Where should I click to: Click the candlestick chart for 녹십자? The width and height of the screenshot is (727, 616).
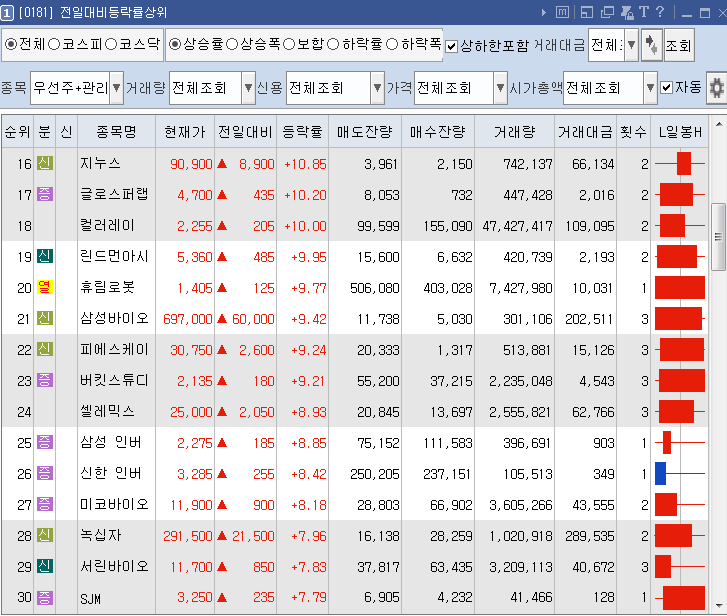pyautogui.click(x=680, y=535)
